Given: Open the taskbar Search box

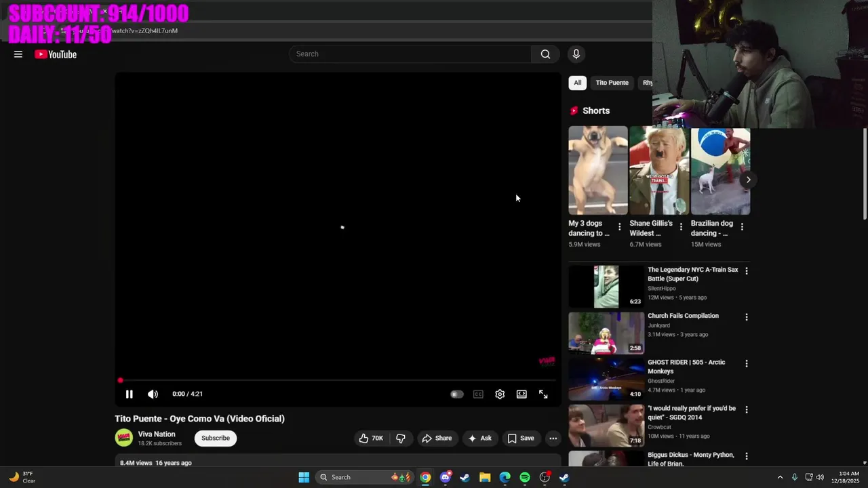Looking at the screenshot, I should 366,477.
